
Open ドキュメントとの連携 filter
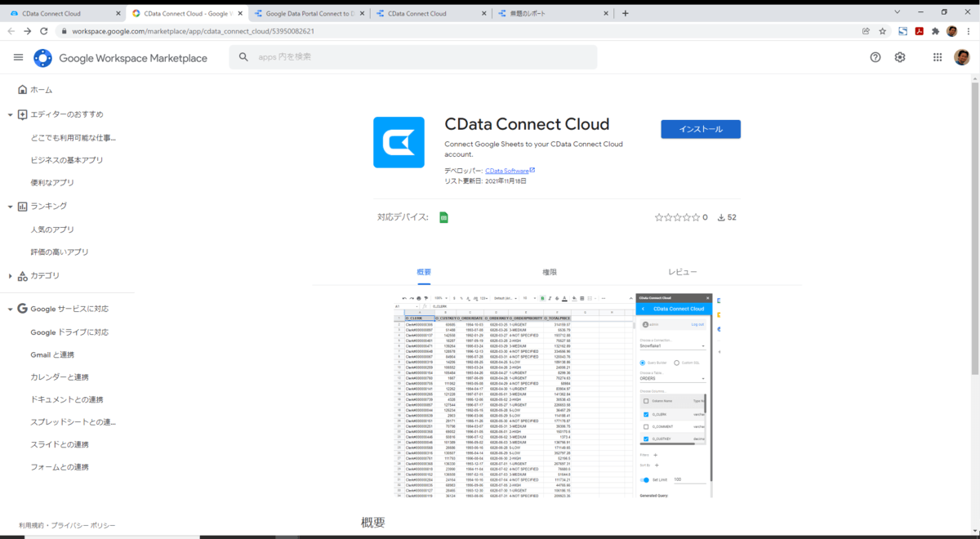coord(67,399)
